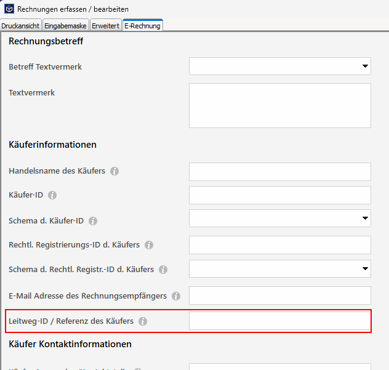Show info for Rechtl. Registrierungs-ID d. Käufers
The image size is (389, 370).
coord(149,245)
